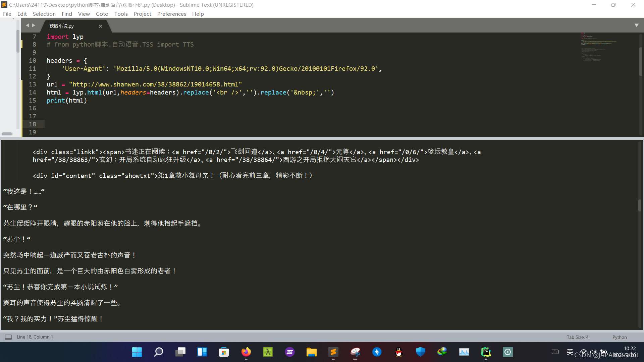Open the purple swap-arrows app on taskbar
The image size is (644, 362).
tap(289, 352)
